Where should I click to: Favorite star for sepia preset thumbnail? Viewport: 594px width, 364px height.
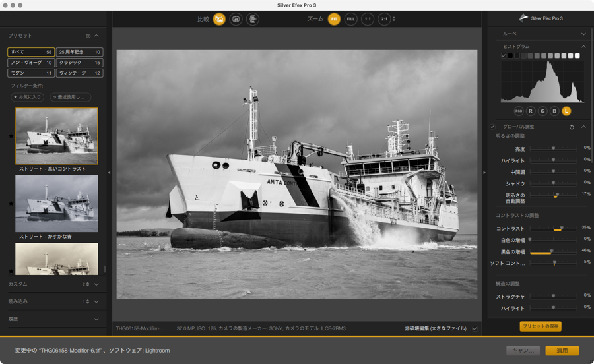click(11, 271)
